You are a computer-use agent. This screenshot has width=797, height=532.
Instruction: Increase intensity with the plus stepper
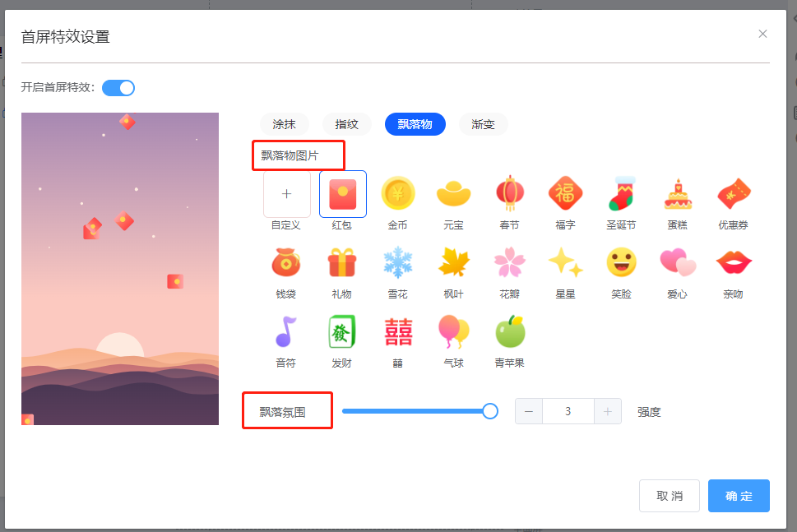[x=607, y=411]
